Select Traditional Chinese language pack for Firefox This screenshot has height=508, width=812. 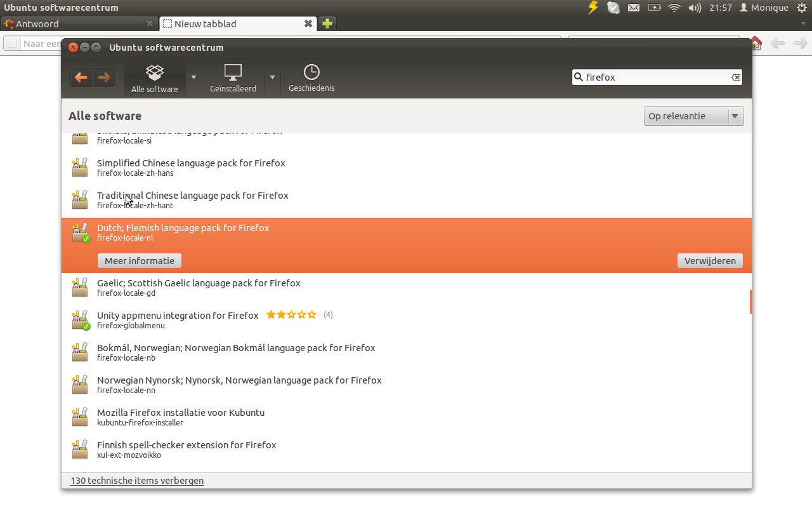(406, 200)
